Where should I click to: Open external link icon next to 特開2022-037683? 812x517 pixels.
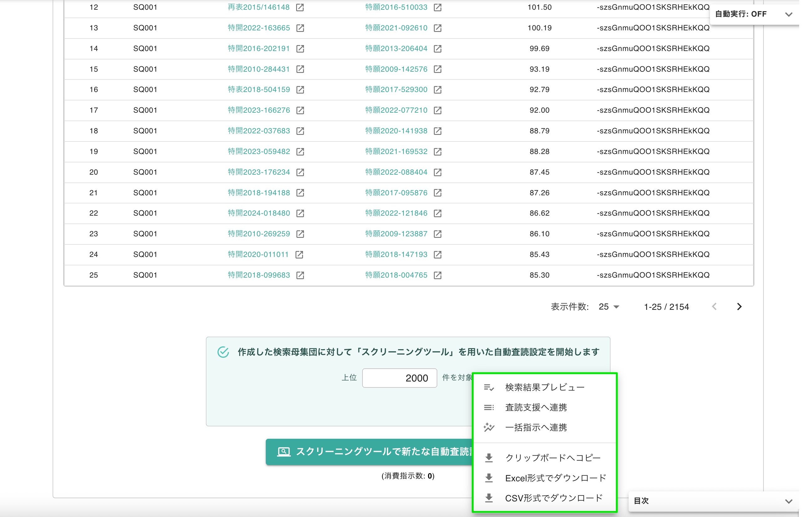click(x=300, y=131)
